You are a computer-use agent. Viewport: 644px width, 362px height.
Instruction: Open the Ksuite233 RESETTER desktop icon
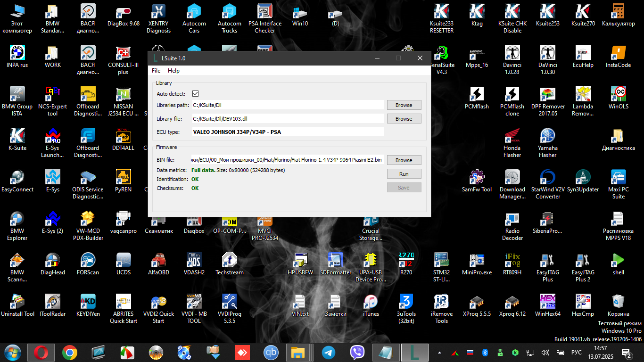442,19
